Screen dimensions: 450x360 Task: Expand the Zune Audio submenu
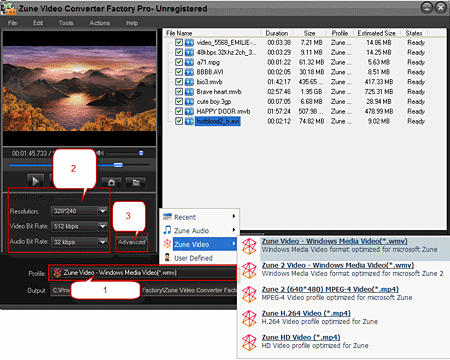[x=234, y=230]
